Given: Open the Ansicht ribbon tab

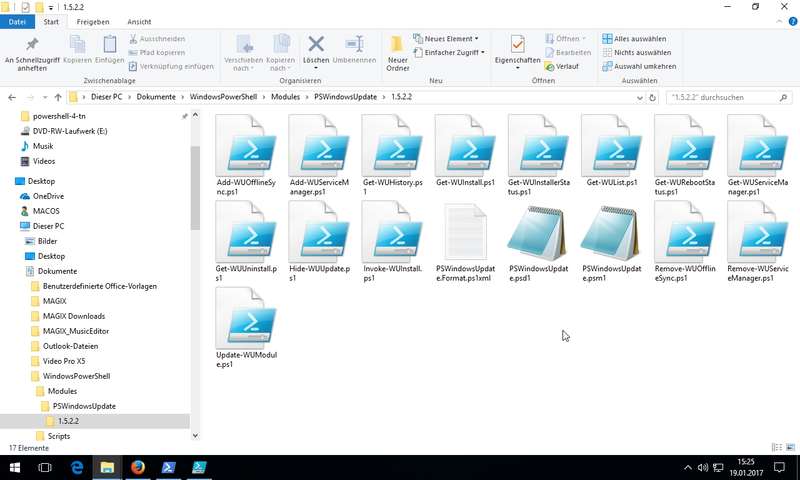Looking at the screenshot, I should click(139, 22).
